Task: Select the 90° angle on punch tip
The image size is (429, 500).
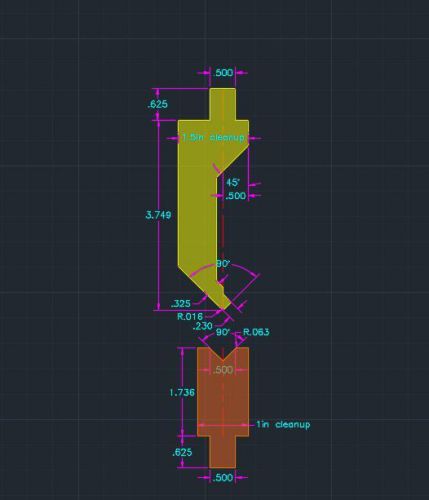Action: (223, 264)
